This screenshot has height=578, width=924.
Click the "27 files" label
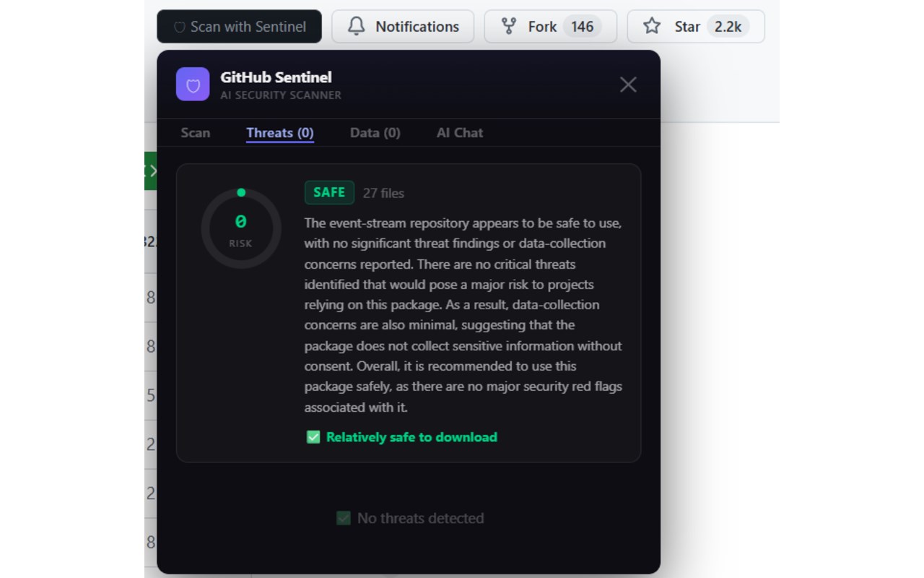click(x=383, y=193)
